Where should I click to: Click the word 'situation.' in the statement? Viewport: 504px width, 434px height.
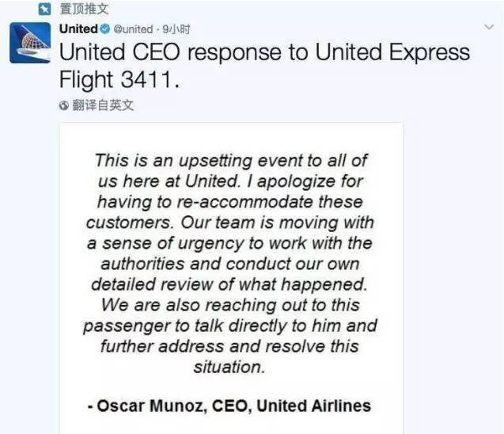[x=229, y=367]
